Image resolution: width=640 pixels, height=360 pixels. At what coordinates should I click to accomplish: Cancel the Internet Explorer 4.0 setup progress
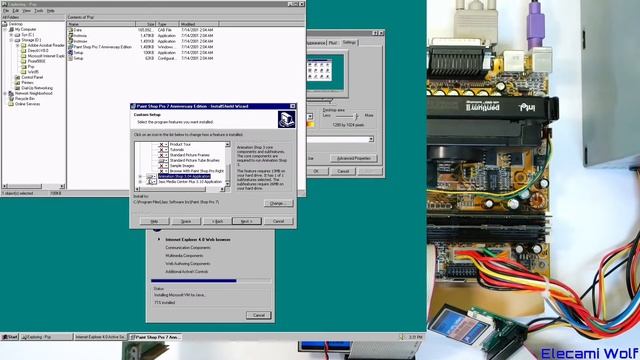259,315
